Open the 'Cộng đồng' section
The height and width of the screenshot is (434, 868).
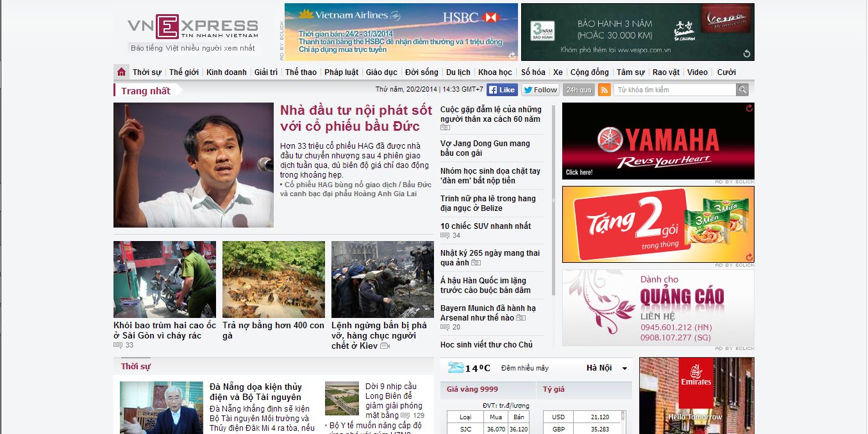tap(590, 72)
